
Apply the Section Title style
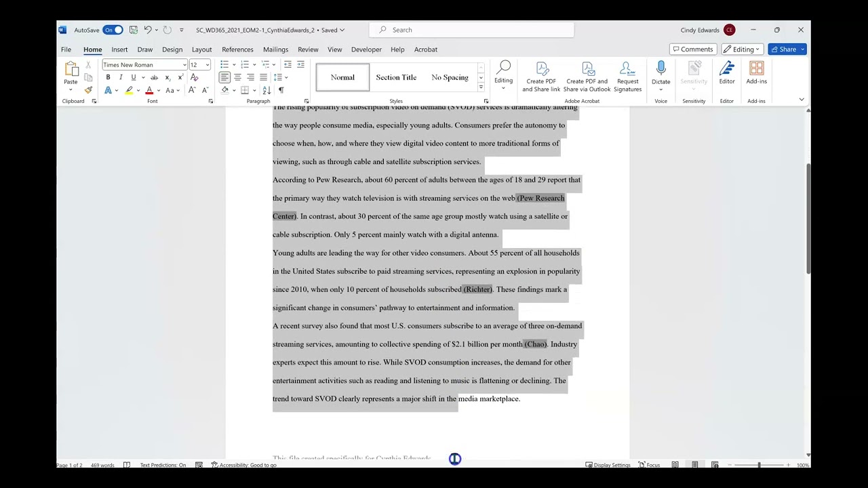(396, 77)
